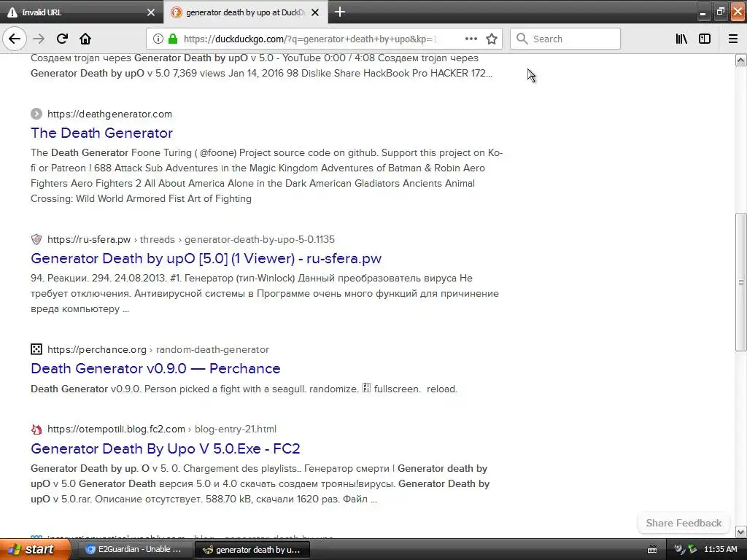Click the perchance.org dice favicon

(36, 349)
